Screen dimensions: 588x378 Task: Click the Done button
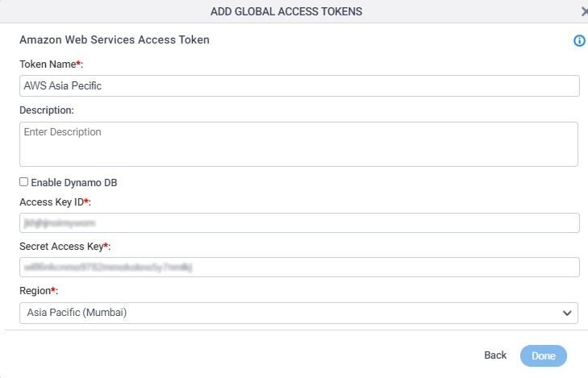click(543, 355)
